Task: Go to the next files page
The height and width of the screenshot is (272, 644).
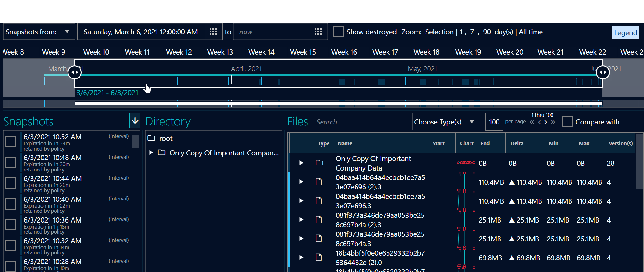Action: (x=546, y=122)
